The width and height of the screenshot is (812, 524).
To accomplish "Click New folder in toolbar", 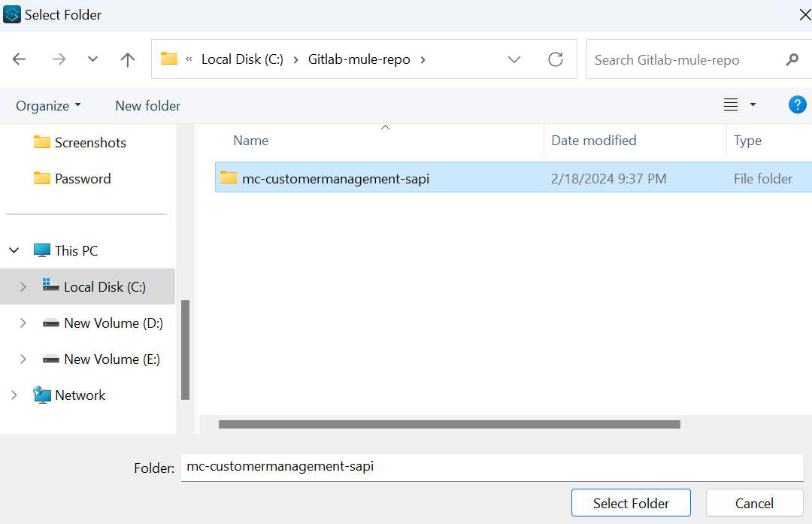I will coord(147,106).
